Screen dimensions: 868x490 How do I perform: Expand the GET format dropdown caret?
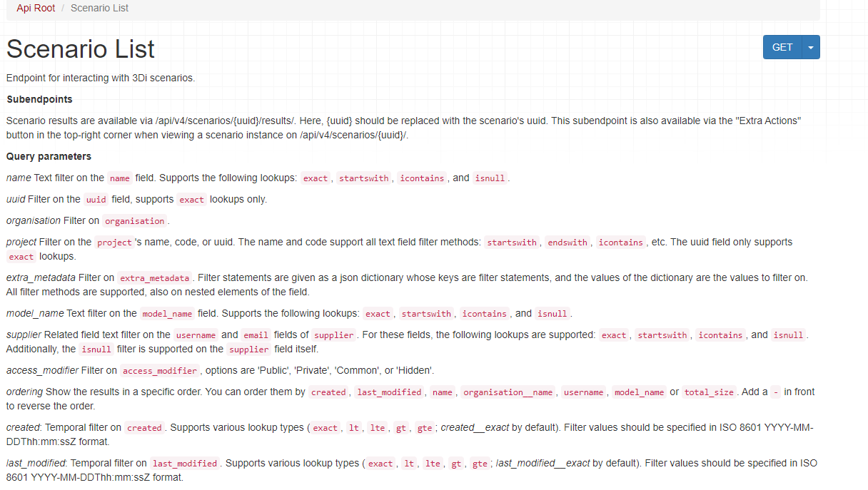tap(811, 47)
